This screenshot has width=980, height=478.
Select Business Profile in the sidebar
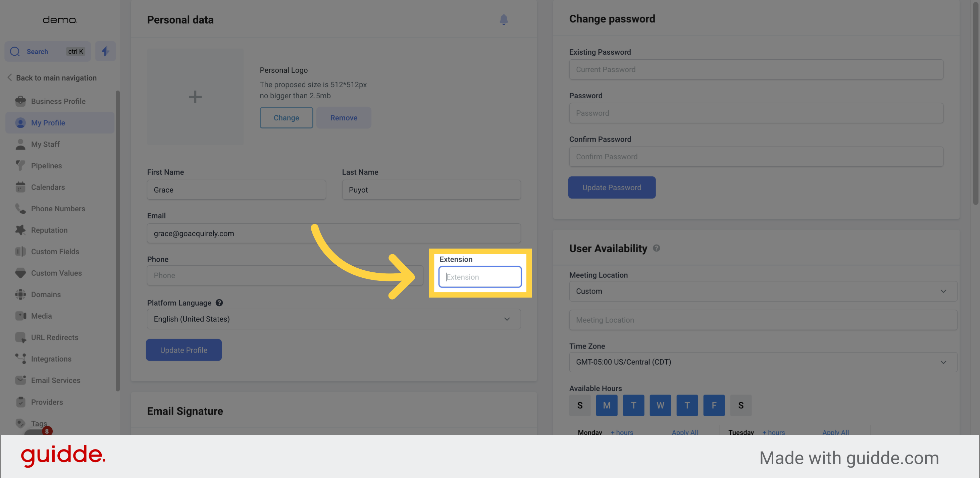pyautogui.click(x=58, y=101)
